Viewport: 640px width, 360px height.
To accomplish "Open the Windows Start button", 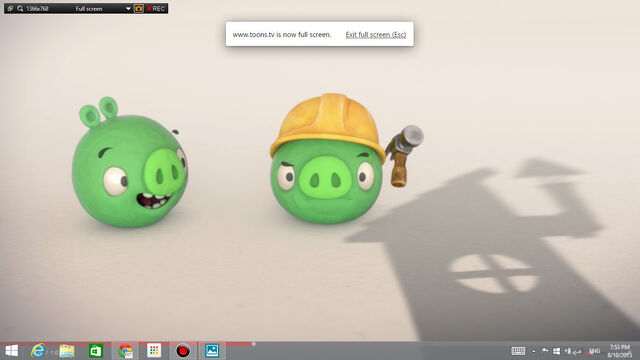I will point(12,351).
